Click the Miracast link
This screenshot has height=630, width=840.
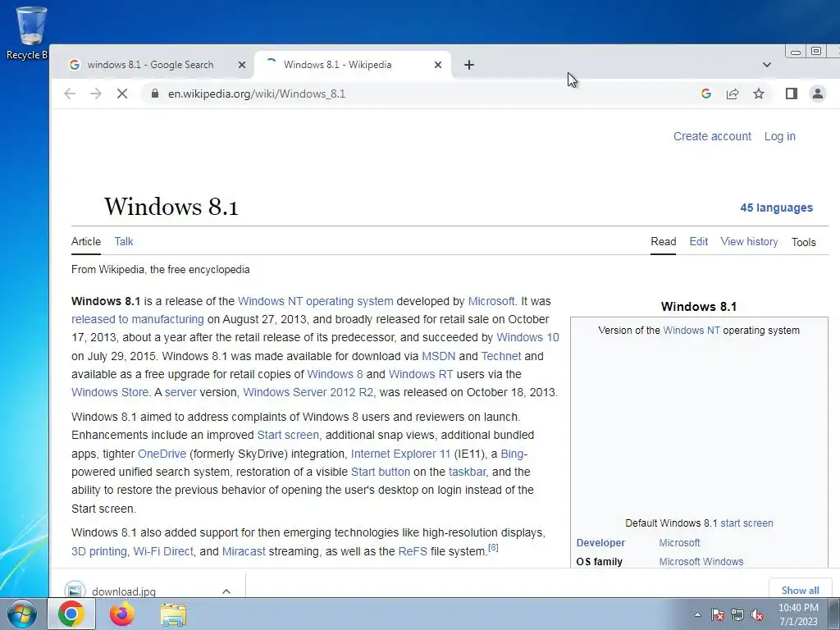[x=244, y=551]
